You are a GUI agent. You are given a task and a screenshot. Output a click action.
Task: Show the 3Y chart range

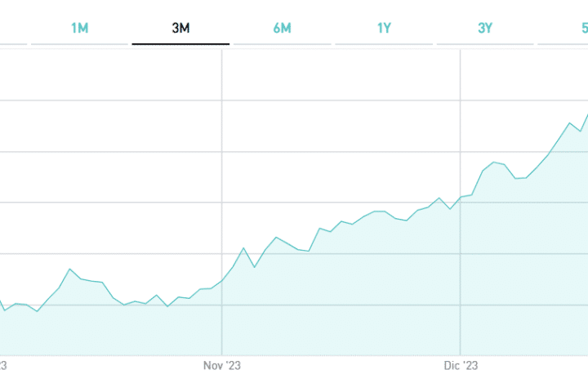(x=485, y=28)
